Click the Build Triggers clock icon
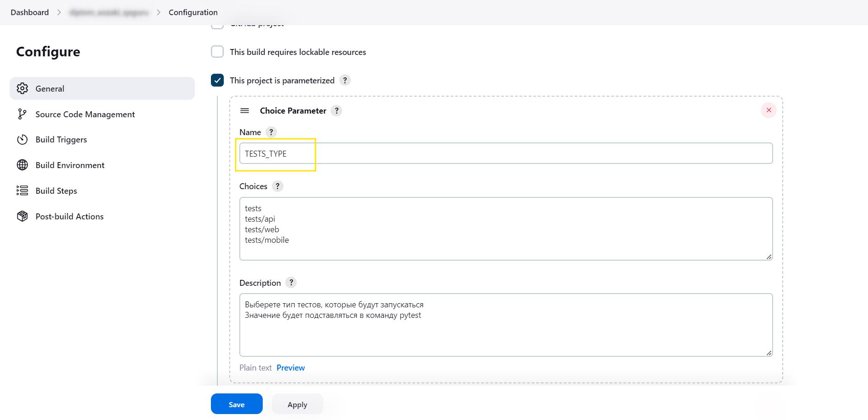 tap(22, 140)
